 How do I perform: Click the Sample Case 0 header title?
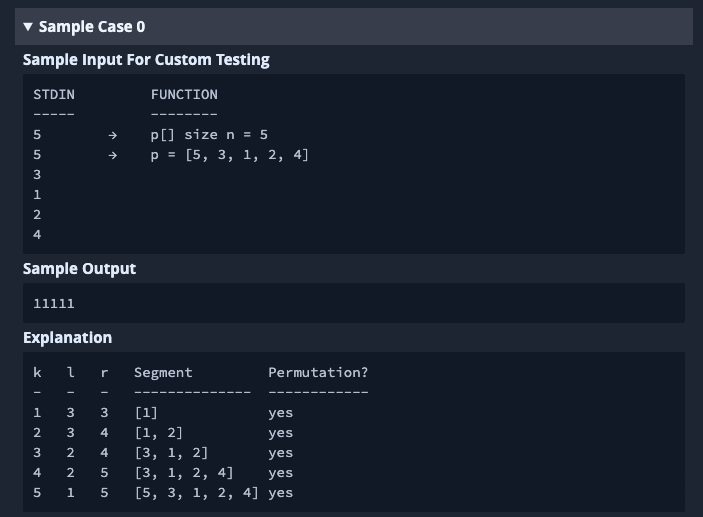point(92,27)
